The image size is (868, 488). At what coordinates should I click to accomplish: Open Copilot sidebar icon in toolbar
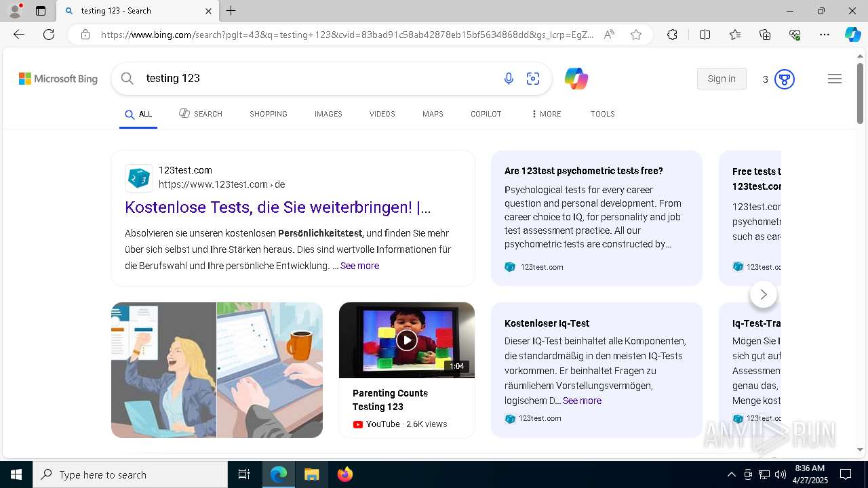pyautogui.click(x=852, y=35)
